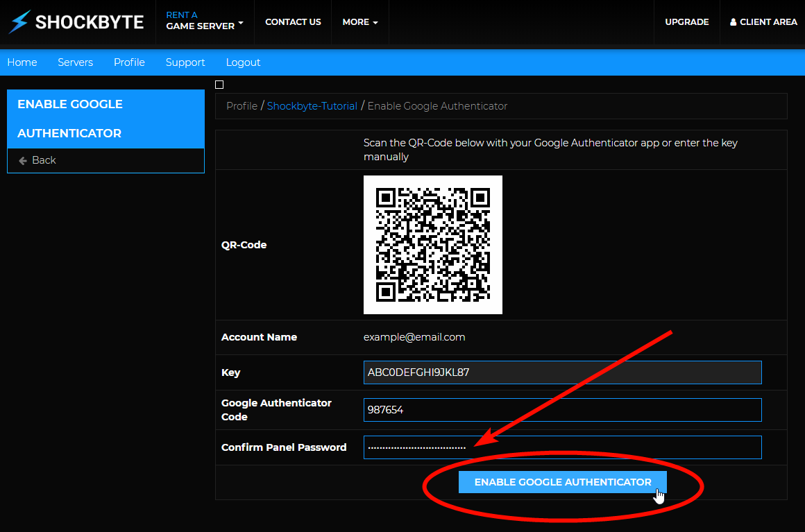Open the Contact Us page

[293, 22]
